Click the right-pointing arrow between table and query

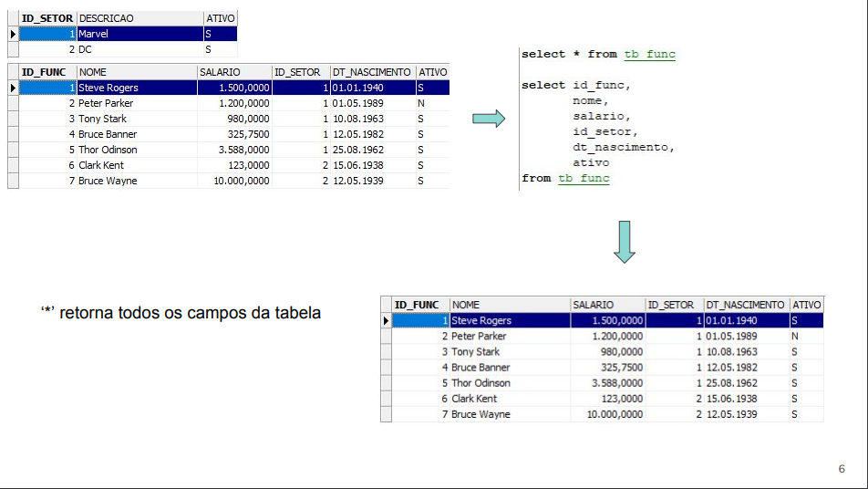pyautogui.click(x=489, y=120)
